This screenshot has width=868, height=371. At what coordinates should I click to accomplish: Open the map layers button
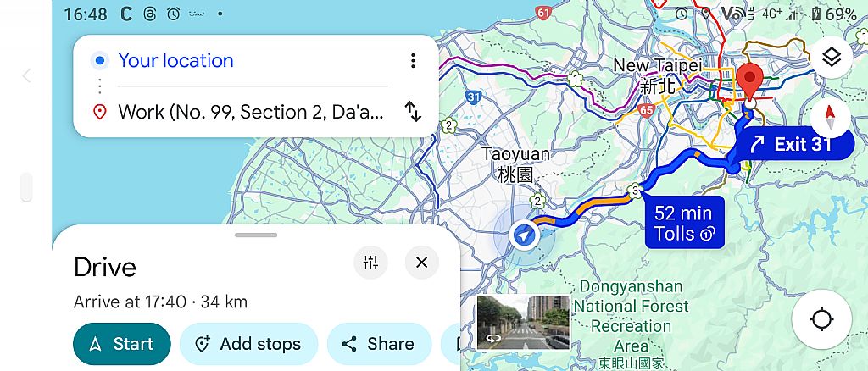(x=832, y=57)
